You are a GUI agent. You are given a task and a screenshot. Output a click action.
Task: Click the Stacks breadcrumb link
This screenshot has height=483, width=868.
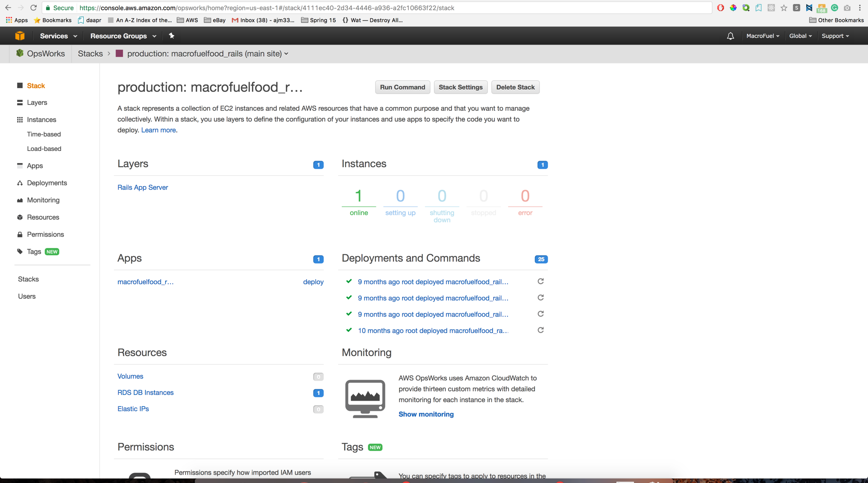click(90, 53)
